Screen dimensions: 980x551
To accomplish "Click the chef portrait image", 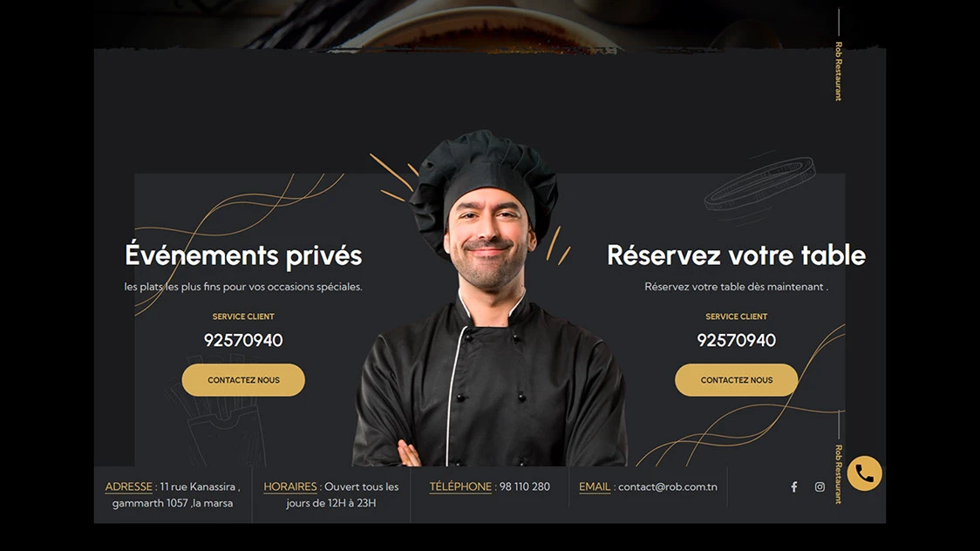I will tap(489, 300).
